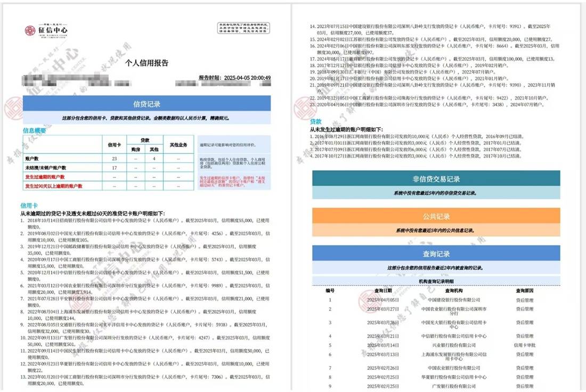This screenshot has width=586, height=392.
Task: Select the line 从未逾期过的贷记卡及透支未超过60天的准贷记卡账户明细如下
Action: (93, 214)
